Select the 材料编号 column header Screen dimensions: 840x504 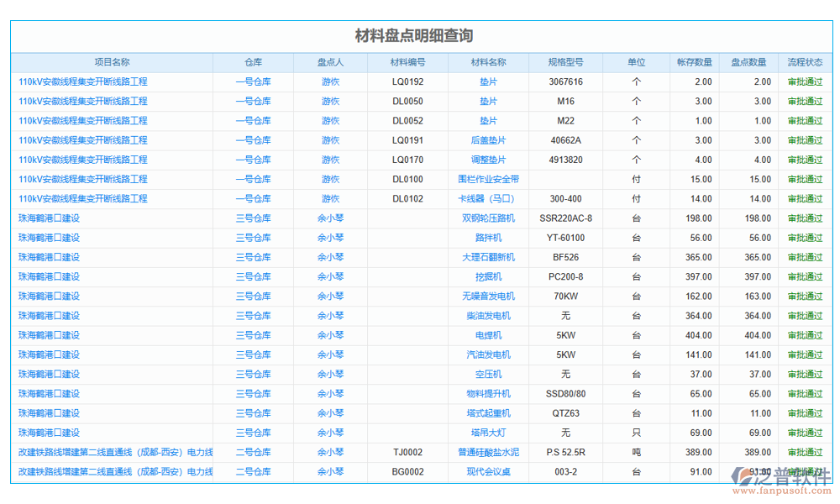point(407,62)
